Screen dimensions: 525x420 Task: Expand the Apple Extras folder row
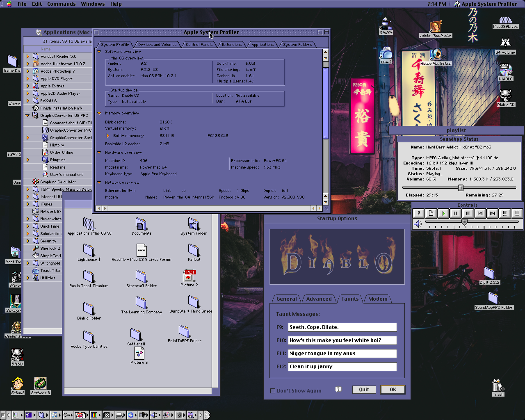coord(28,86)
